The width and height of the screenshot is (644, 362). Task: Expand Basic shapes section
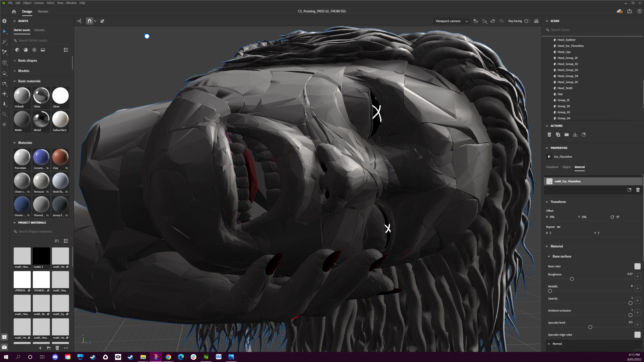pos(15,61)
